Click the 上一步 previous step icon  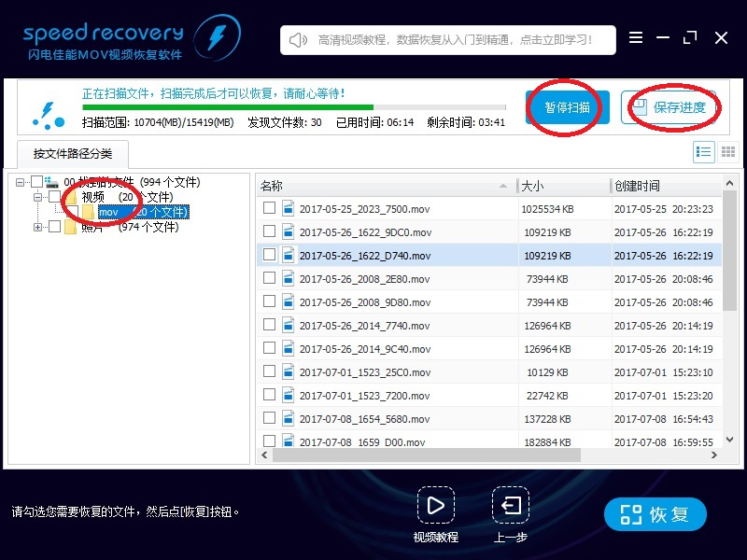click(511, 506)
